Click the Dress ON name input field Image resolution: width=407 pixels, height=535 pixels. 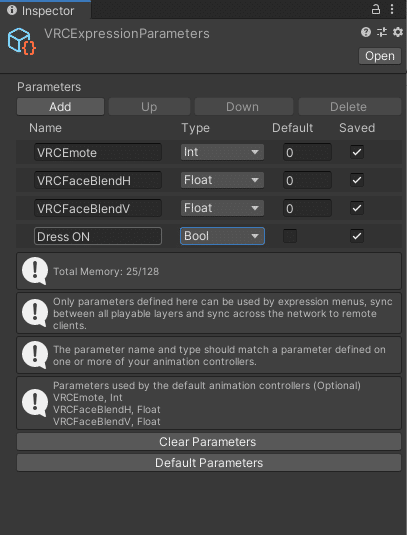[98, 236]
